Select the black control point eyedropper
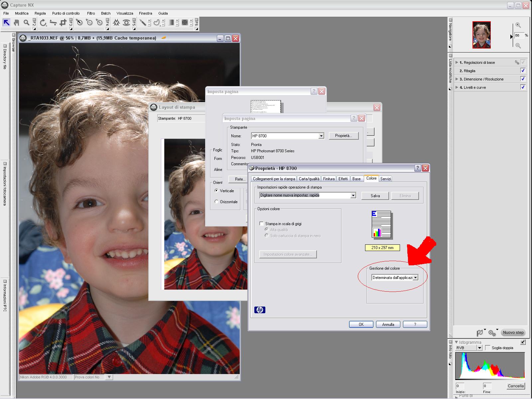This screenshot has height=399, width=532. pos(79,23)
